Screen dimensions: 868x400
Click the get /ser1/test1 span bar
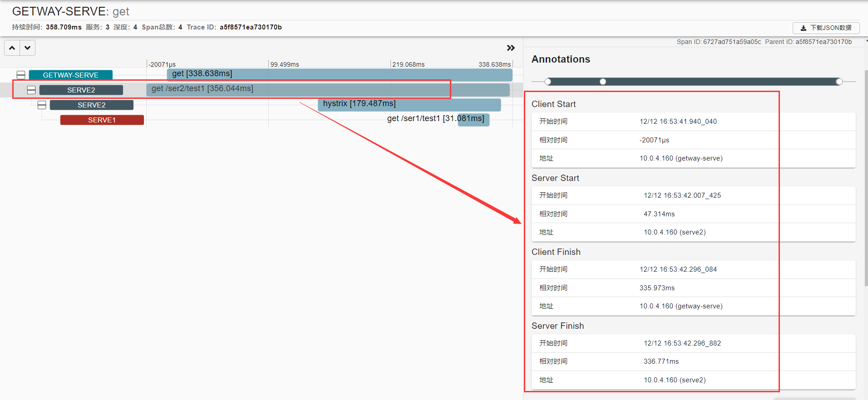[473, 119]
